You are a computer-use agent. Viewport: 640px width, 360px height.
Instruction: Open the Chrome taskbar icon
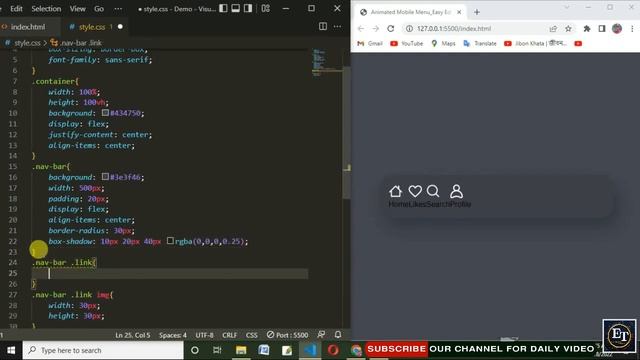(356, 350)
